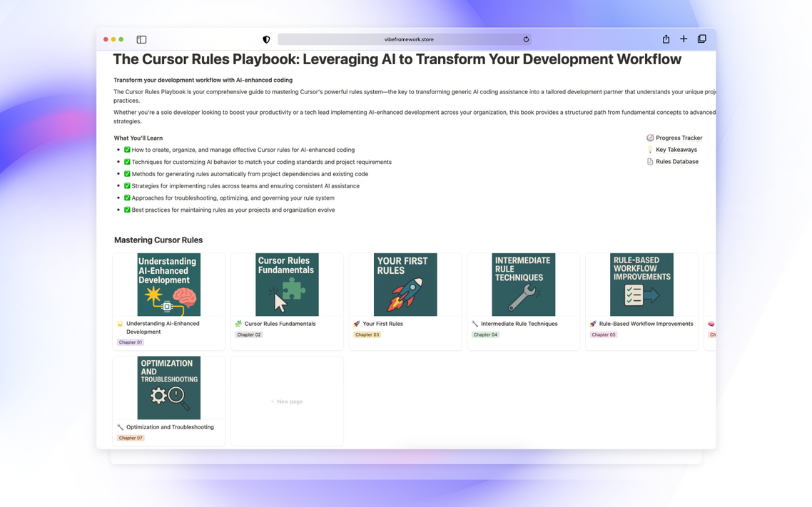Screen dimensions: 812x507
Task: Open a new tab with plus icon
Action: 684,39
